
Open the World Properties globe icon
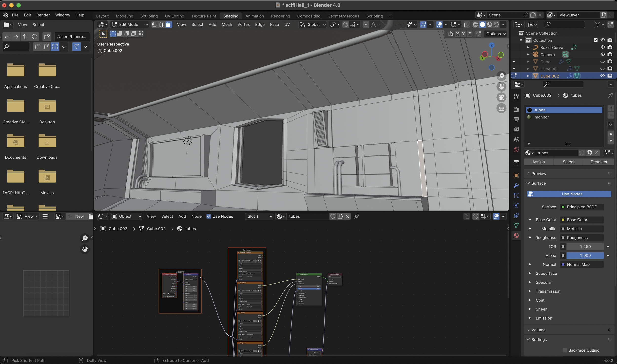click(516, 149)
